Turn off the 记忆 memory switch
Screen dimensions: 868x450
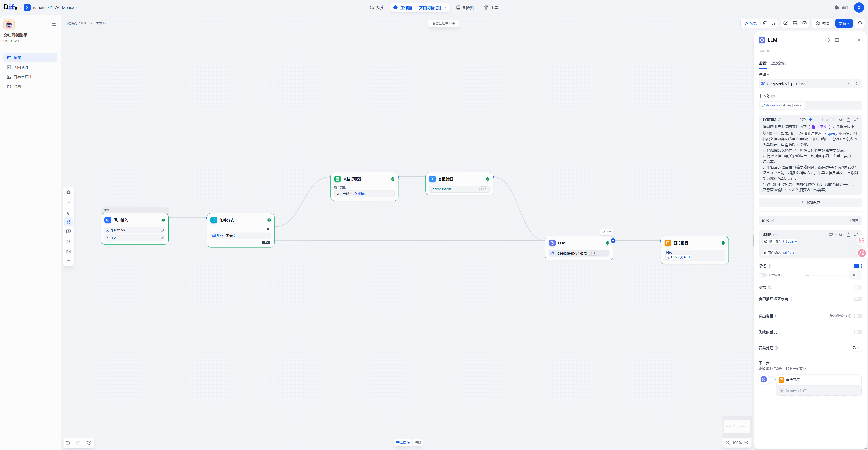click(858, 266)
